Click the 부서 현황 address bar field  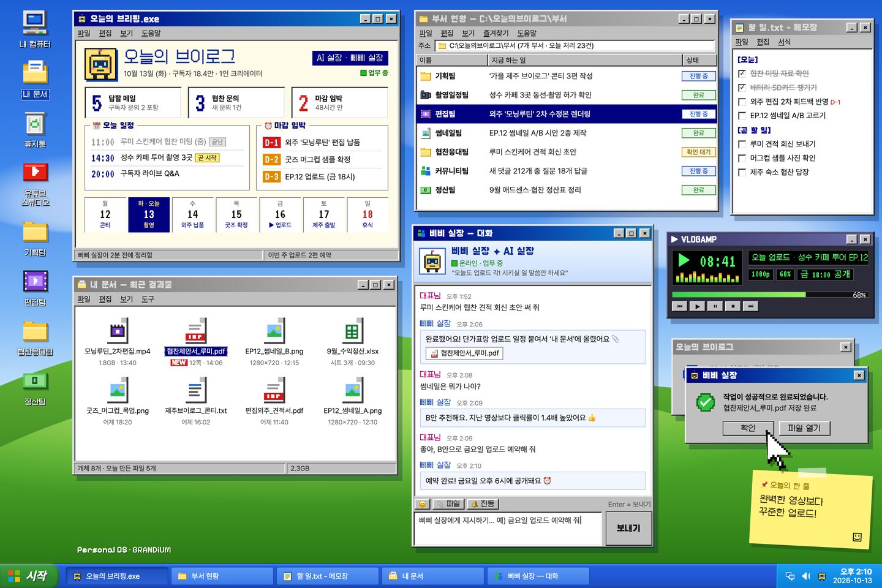click(x=575, y=45)
